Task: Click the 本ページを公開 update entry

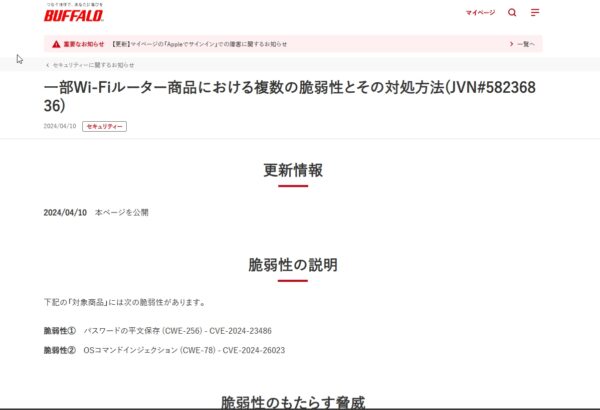Action: 122,212
